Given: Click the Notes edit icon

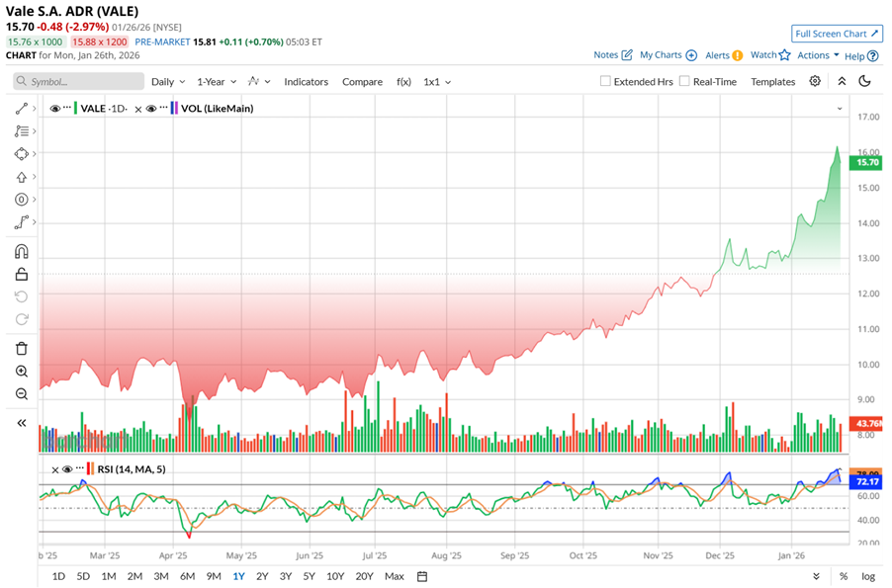Looking at the screenshot, I should [627, 55].
